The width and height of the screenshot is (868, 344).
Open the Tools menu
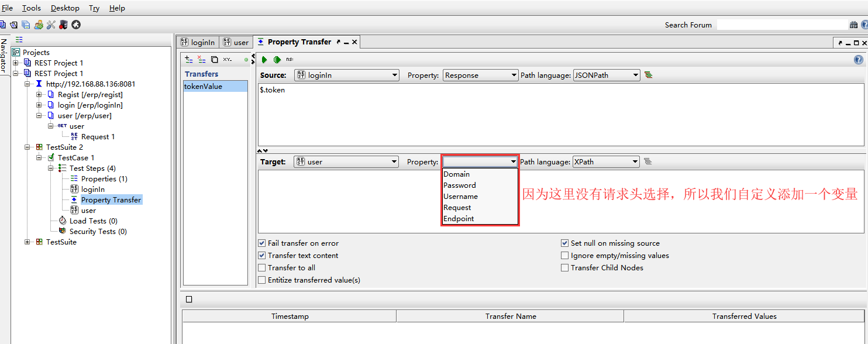[x=32, y=8]
